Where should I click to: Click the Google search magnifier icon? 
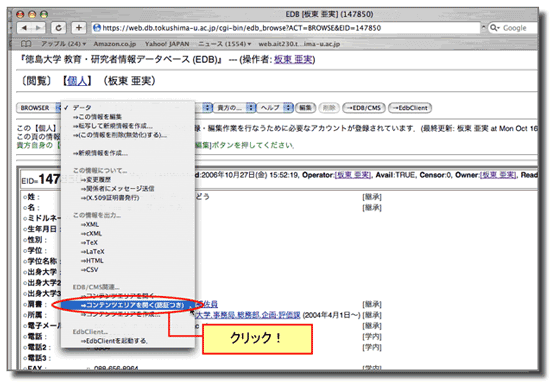(x=494, y=28)
